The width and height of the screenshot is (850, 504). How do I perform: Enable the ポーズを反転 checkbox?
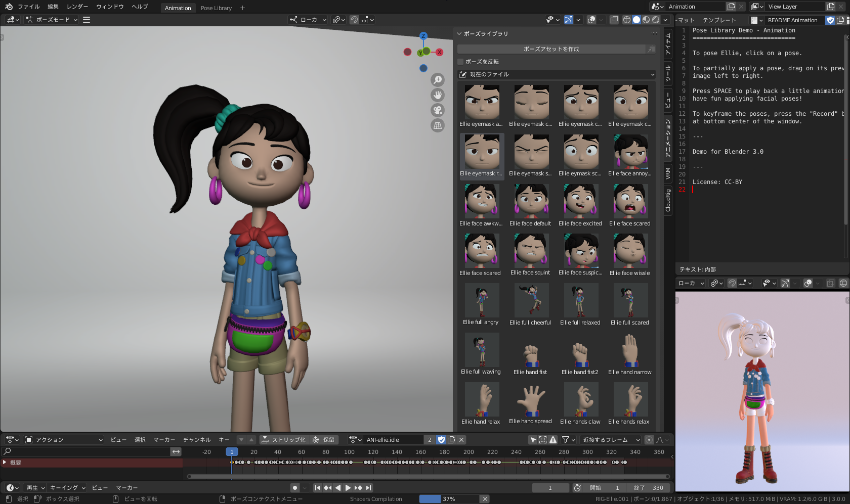point(460,62)
